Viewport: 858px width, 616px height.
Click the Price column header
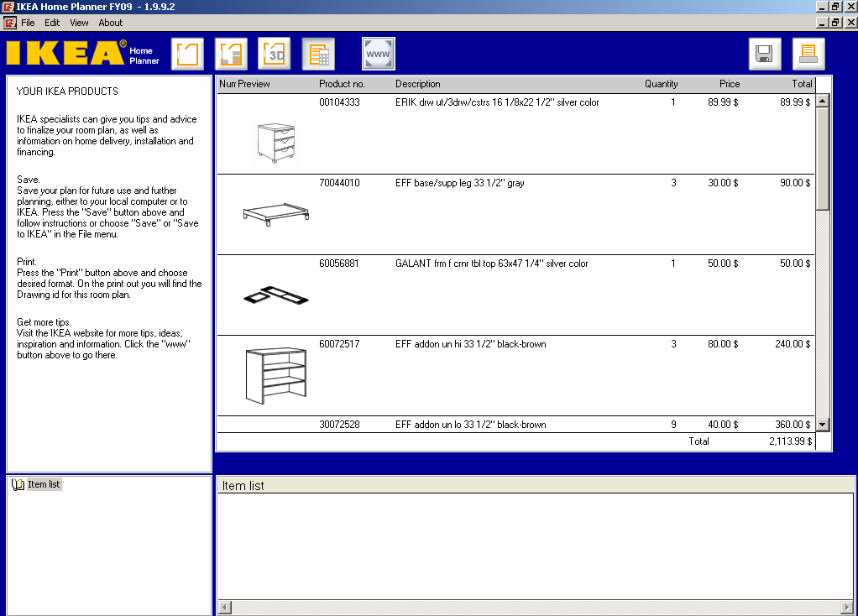[730, 84]
